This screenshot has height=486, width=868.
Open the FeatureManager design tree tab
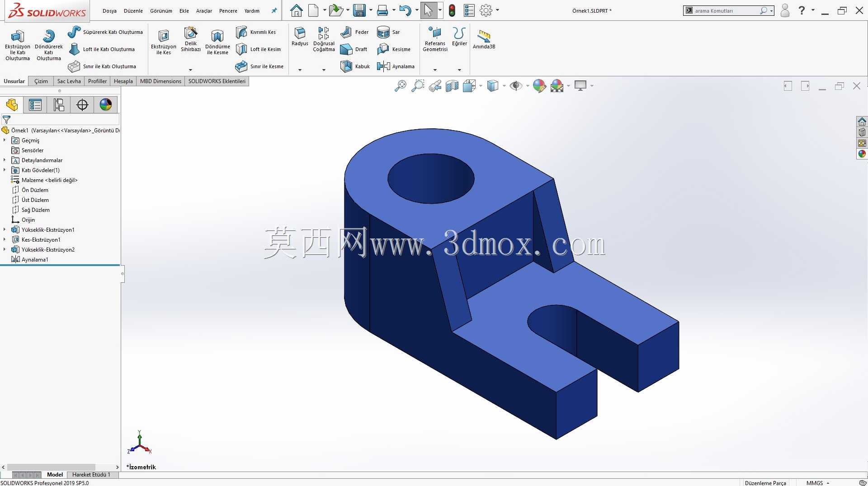[12, 105]
